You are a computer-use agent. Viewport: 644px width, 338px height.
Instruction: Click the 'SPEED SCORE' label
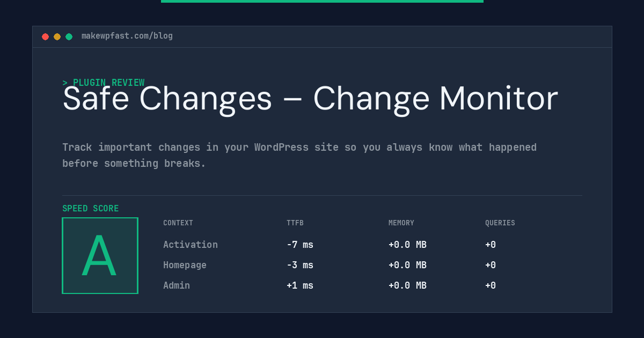pos(91,209)
